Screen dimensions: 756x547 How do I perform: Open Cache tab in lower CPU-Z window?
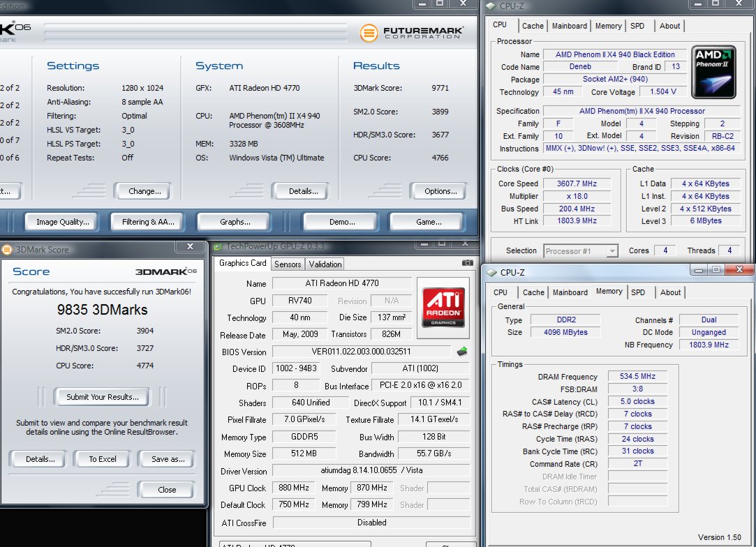(x=533, y=292)
